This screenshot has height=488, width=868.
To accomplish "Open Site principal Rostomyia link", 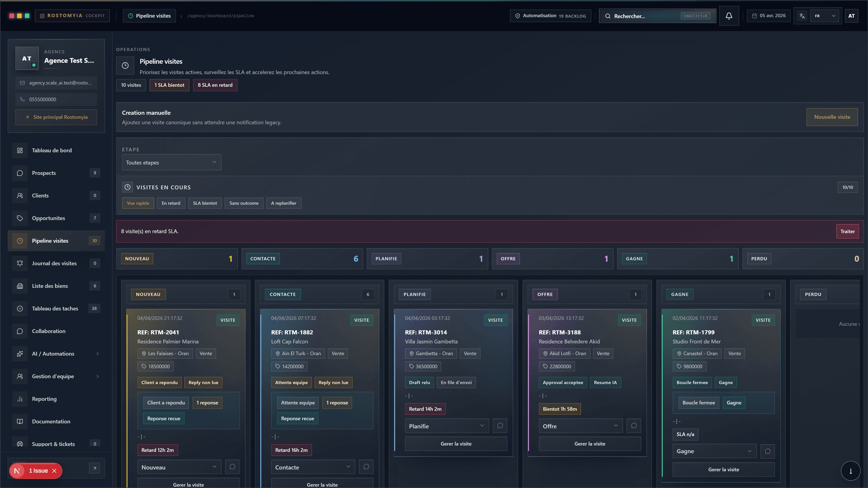I will [56, 117].
